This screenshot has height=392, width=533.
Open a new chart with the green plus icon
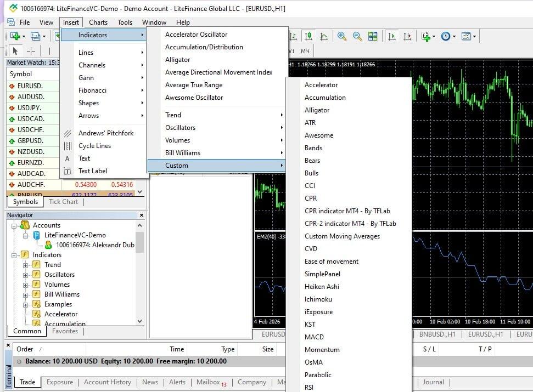[x=425, y=36]
